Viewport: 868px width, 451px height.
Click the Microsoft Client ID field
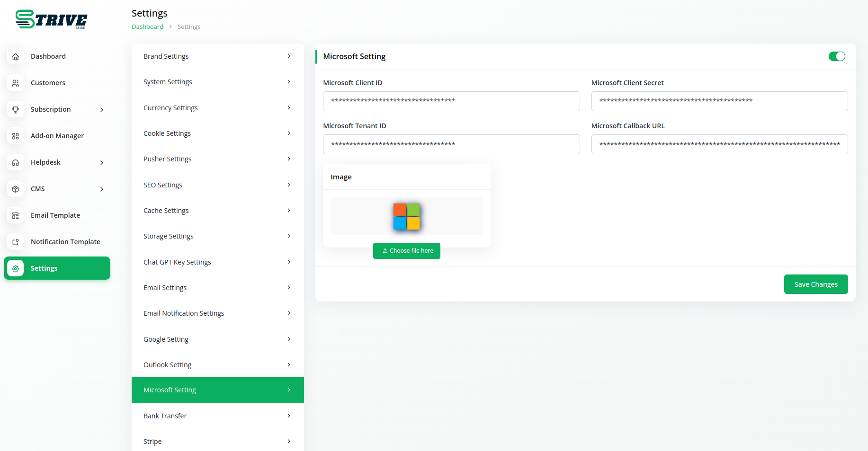[x=451, y=101]
